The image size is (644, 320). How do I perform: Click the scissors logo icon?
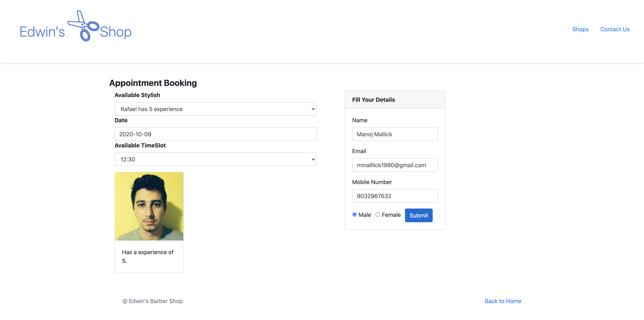83,26
